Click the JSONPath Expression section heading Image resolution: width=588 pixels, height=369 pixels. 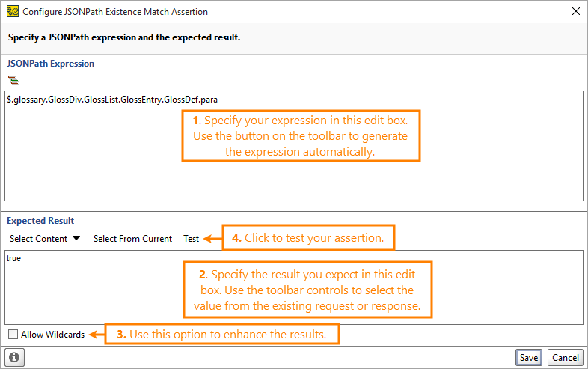tap(51, 64)
